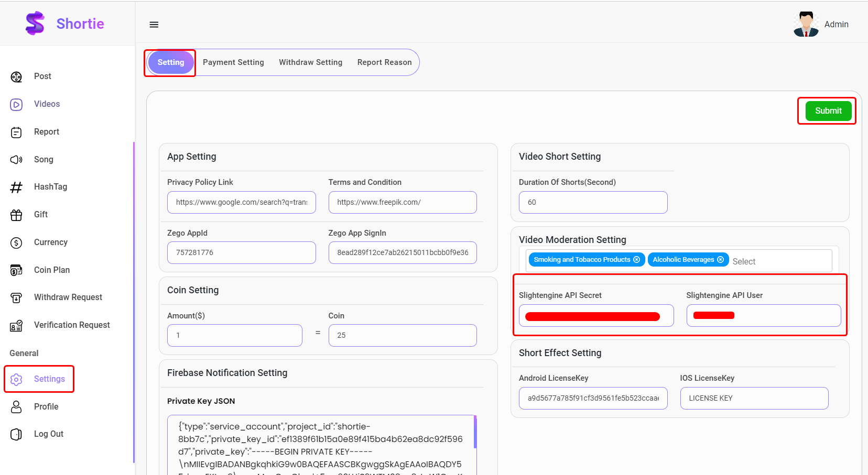Select the HashTag icon
The image size is (868, 475).
16,187
